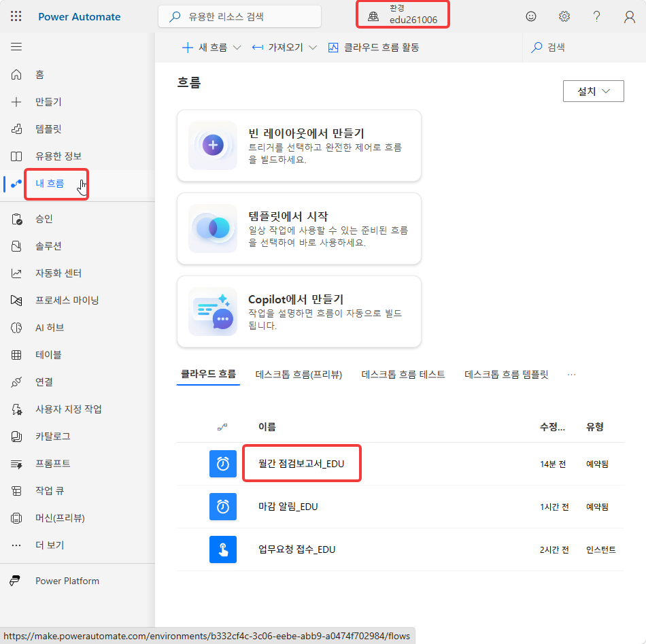This screenshot has width=646, height=644.
Task: Click the 만들기 plus icon
Action: (16, 102)
